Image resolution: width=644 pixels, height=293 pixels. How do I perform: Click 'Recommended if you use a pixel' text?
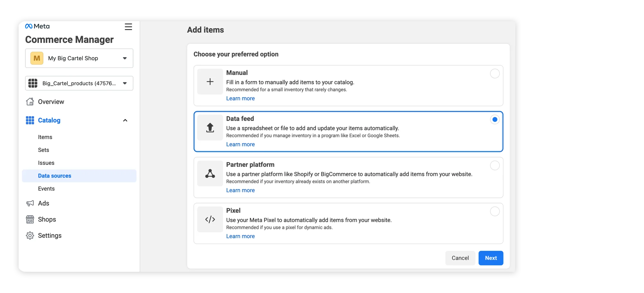279,227
